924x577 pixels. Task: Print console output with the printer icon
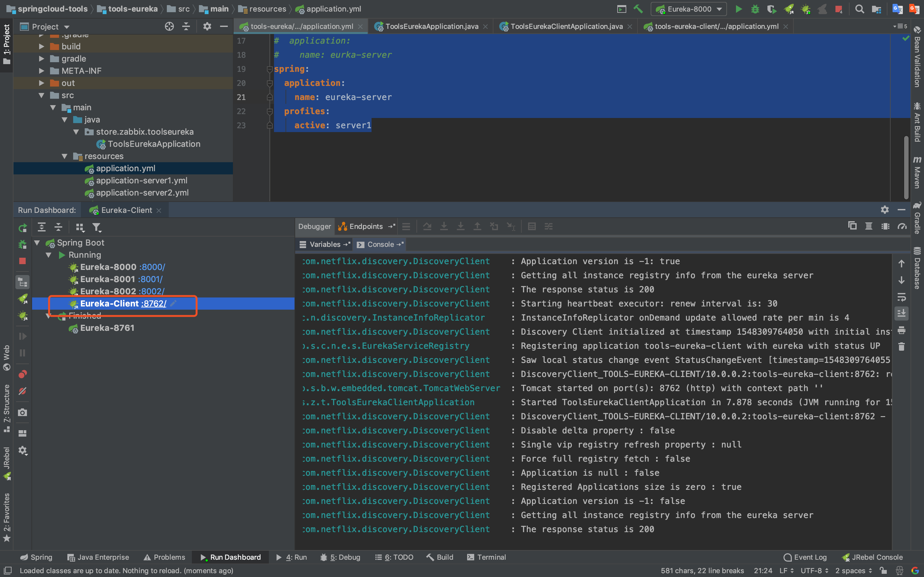(901, 330)
